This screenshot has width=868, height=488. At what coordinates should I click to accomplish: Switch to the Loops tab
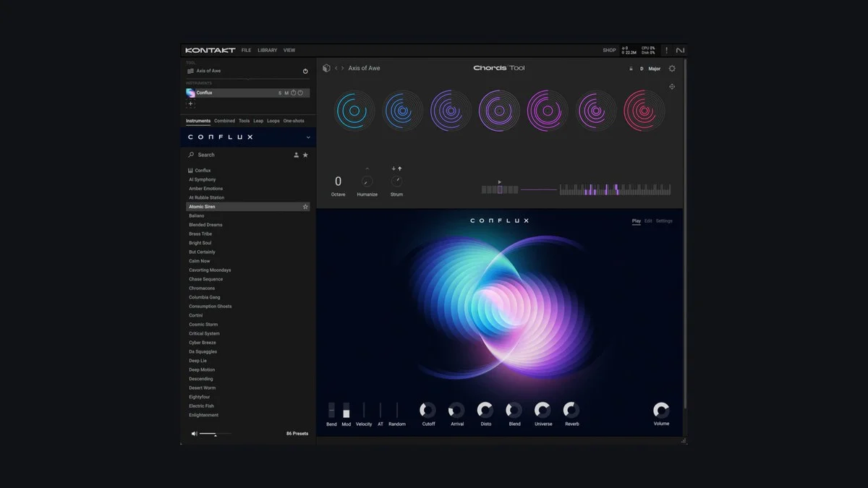tap(273, 121)
